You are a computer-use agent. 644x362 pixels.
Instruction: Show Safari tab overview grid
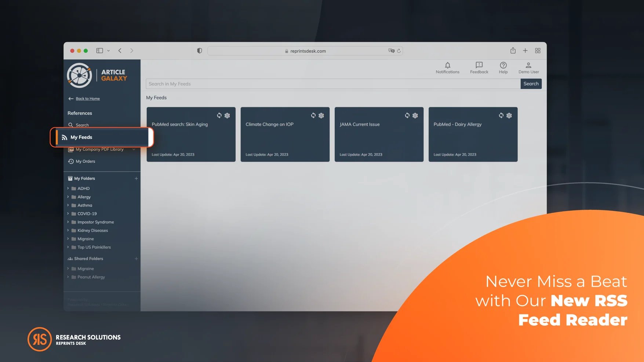[x=538, y=51]
